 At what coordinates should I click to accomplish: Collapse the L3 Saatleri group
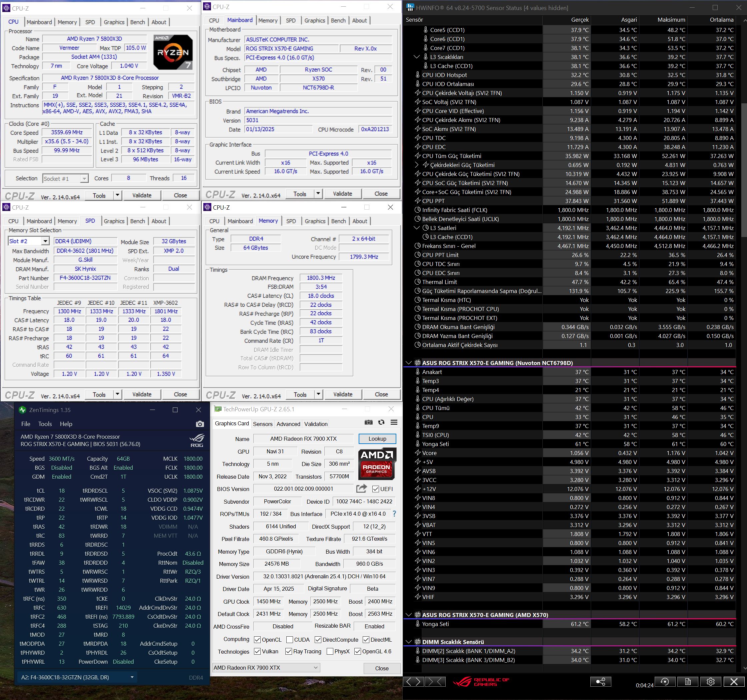(x=416, y=228)
